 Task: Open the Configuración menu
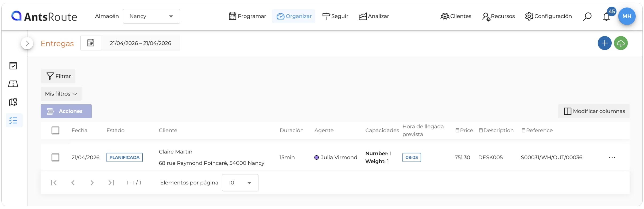pyautogui.click(x=548, y=16)
